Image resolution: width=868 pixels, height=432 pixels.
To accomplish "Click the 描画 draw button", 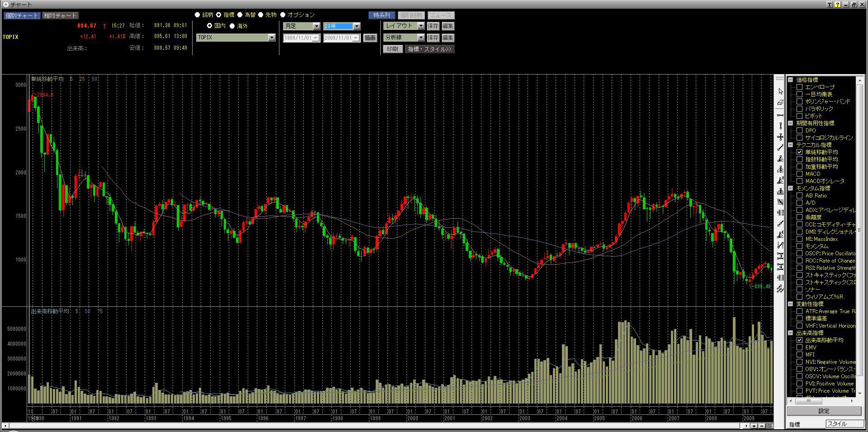I will 370,38.
